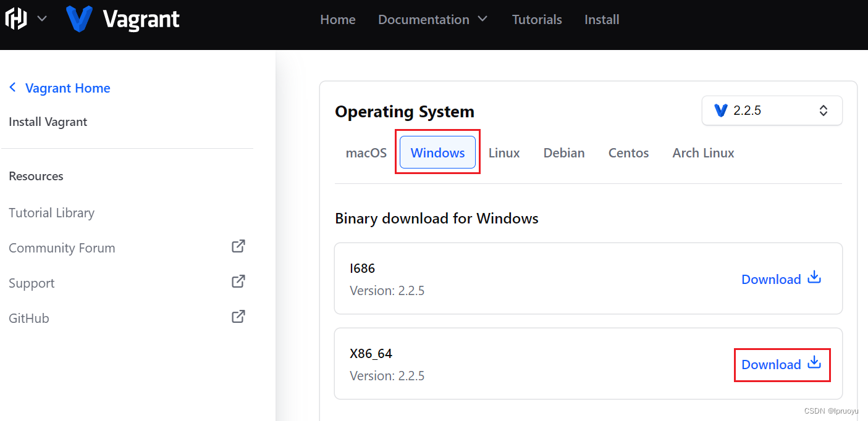Expand the Documentation menu
868x421 pixels.
pyautogui.click(x=432, y=20)
